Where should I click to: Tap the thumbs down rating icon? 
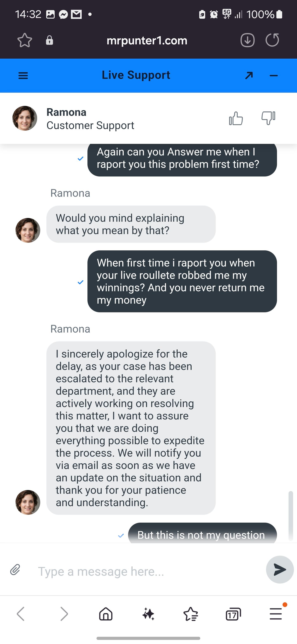click(268, 118)
